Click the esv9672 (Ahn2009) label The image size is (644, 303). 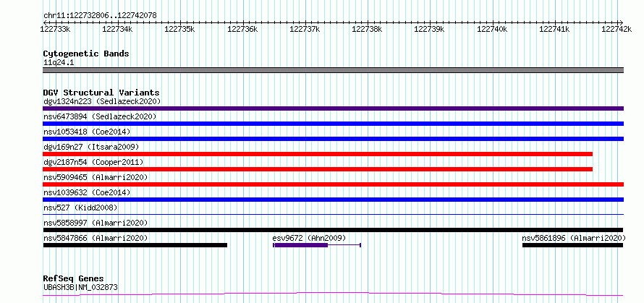point(309,238)
